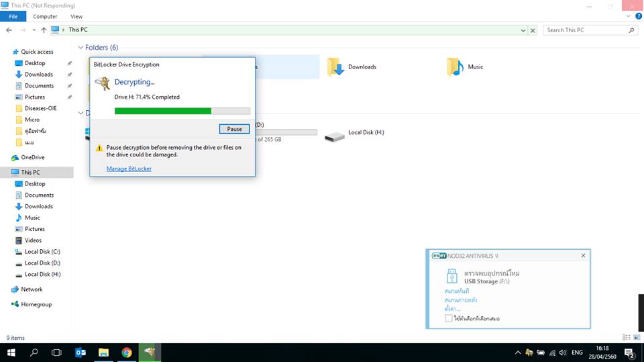This screenshot has height=362, width=644.
Task: Click the Local Disk (D:) capacity bar
Action: pos(286,132)
